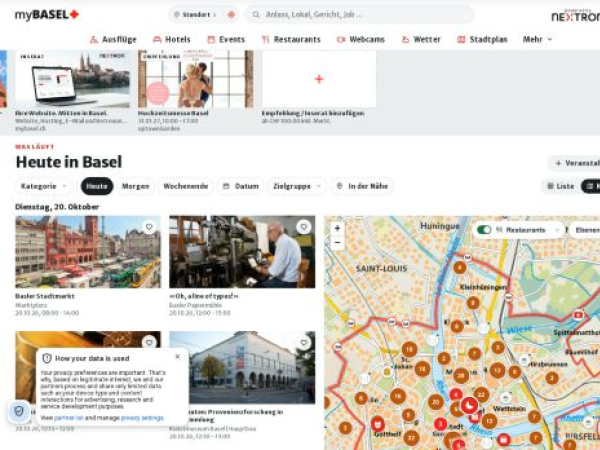Expand the Zielgruppe filter dropdown
This screenshot has width=600, height=450.
(x=297, y=186)
